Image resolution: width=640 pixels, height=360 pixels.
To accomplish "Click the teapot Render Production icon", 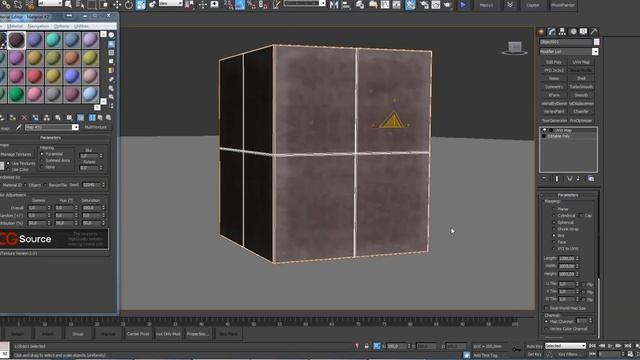I will tap(448, 4).
